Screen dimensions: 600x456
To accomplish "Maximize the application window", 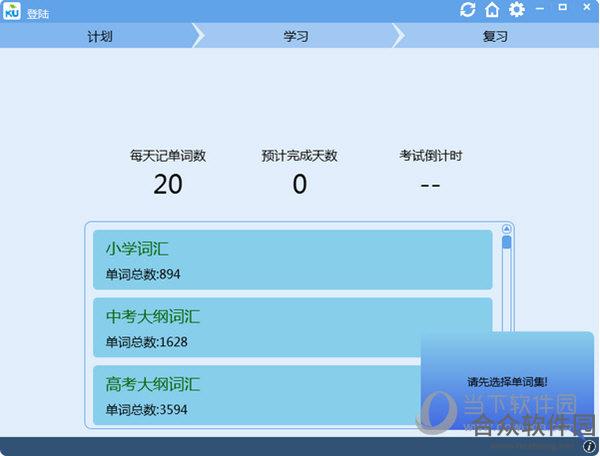I will 562,7.
